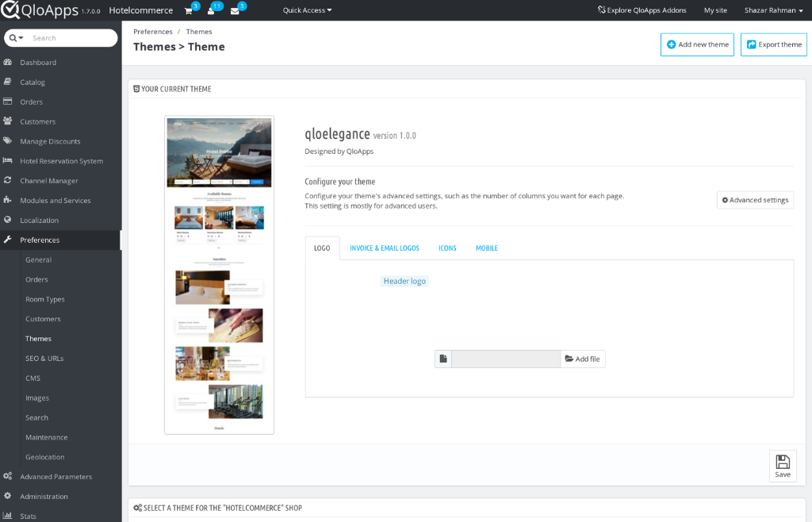Open the My site link
The width and height of the screenshot is (812, 522).
pos(715,10)
